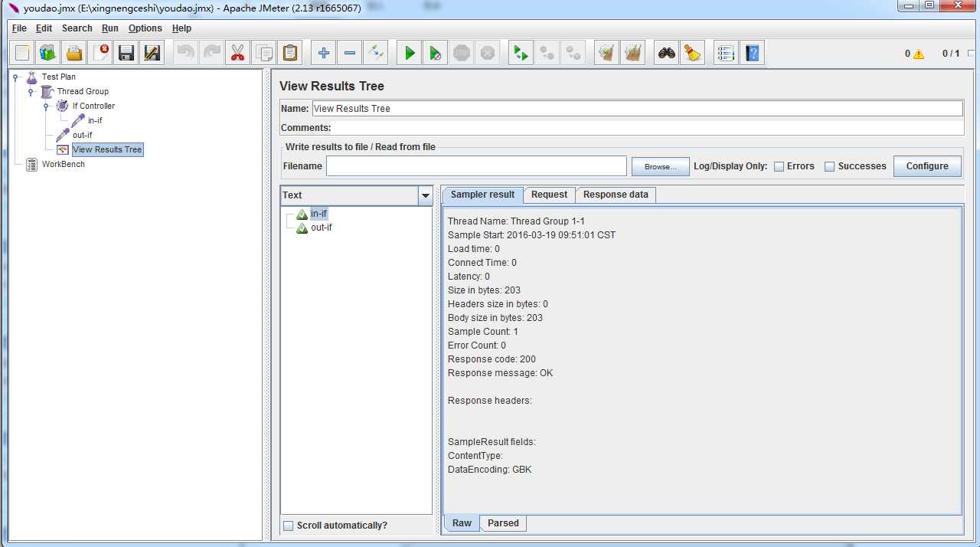The height and width of the screenshot is (547, 980).
Task: Tick the Successes checkbox
Action: tap(829, 166)
